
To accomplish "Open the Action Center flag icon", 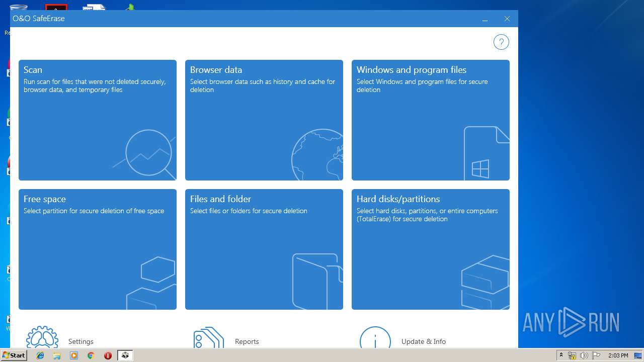I will (x=597, y=355).
